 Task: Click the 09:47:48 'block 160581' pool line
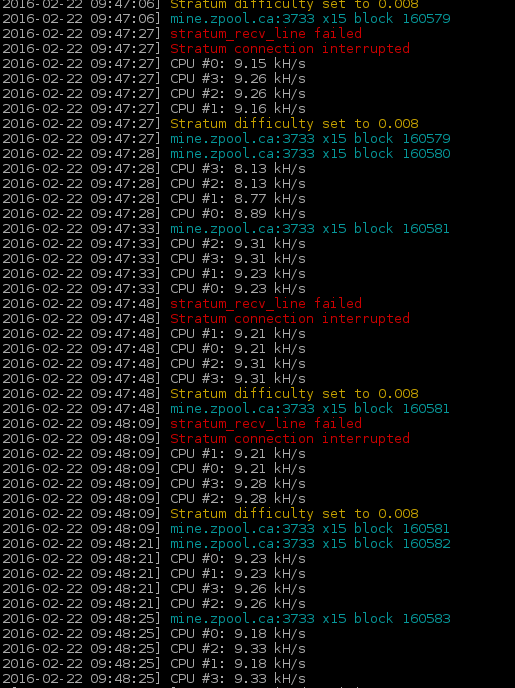click(310, 408)
